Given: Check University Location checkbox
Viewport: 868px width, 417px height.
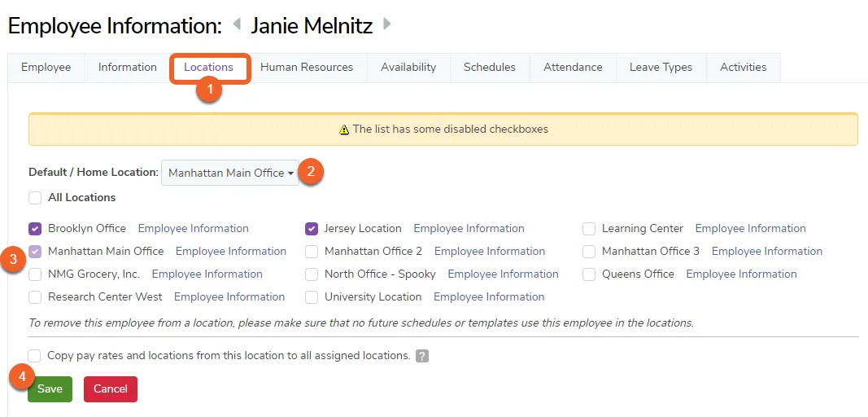Looking at the screenshot, I should coord(312,297).
